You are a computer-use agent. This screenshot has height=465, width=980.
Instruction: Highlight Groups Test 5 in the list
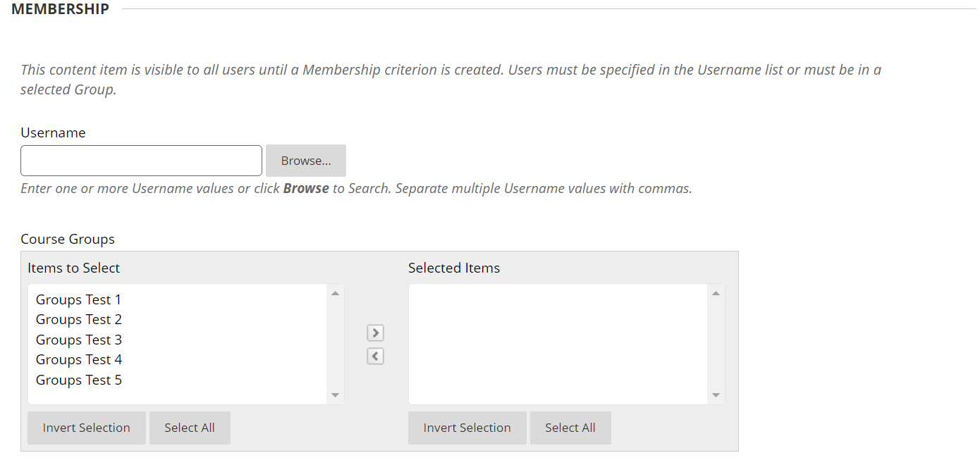(79, 380)
